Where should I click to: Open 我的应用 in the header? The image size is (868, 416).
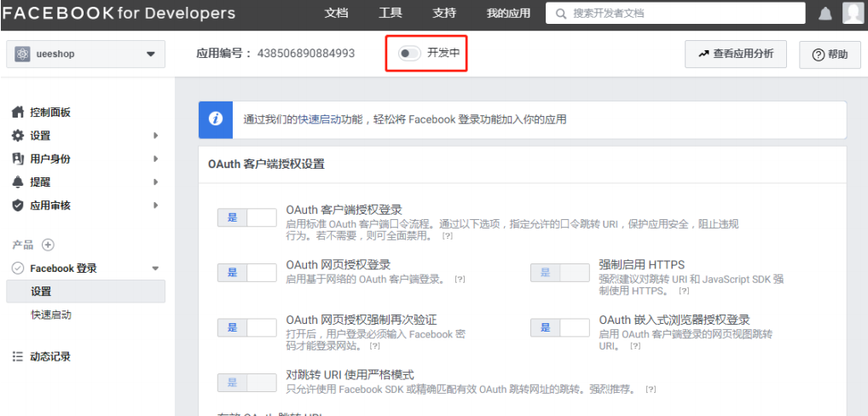tap(508, 14)
